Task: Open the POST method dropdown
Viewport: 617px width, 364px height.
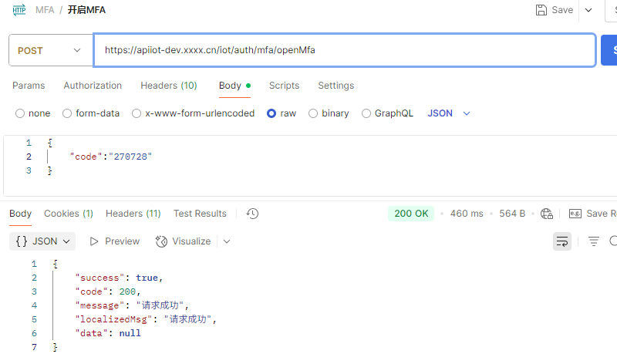Action: [x=48, y=50]
